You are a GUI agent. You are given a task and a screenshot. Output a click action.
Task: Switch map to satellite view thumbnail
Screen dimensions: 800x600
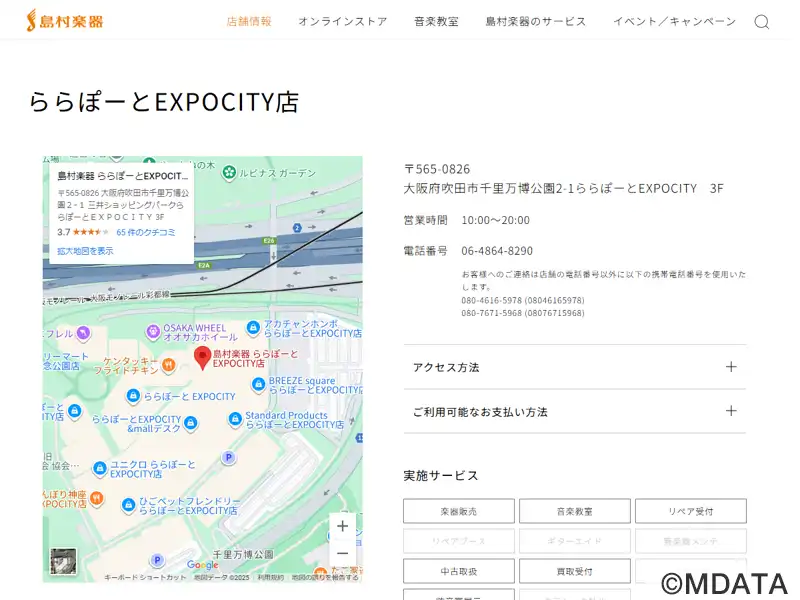pos(63,561)
